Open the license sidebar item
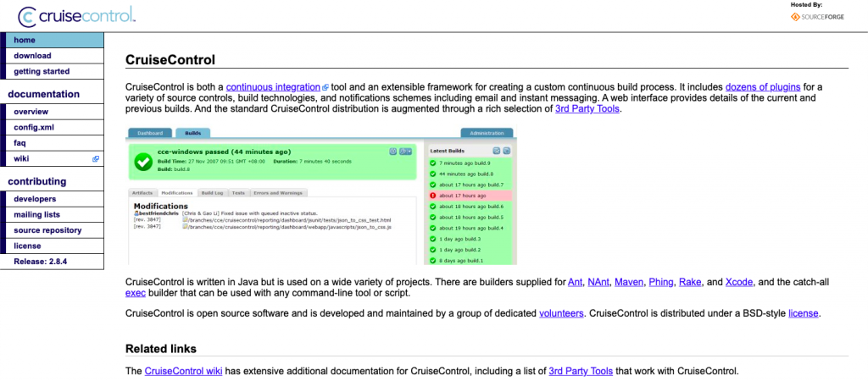 tap(52, 246)
